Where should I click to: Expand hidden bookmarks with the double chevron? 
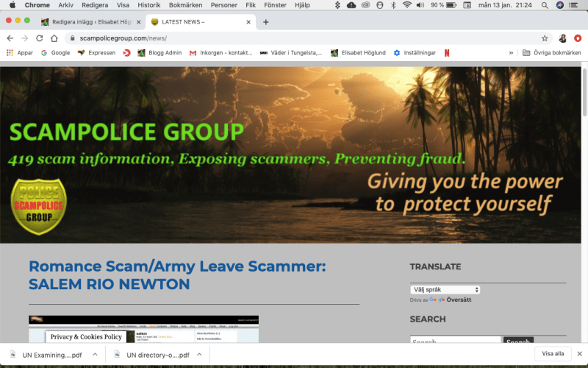(511, 53)
